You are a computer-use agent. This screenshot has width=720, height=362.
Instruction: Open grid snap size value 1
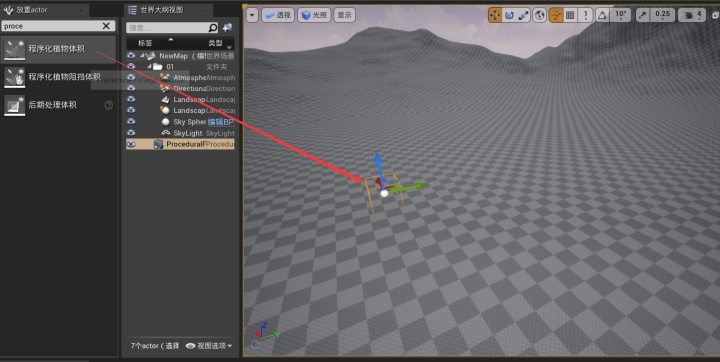(585, 15)
